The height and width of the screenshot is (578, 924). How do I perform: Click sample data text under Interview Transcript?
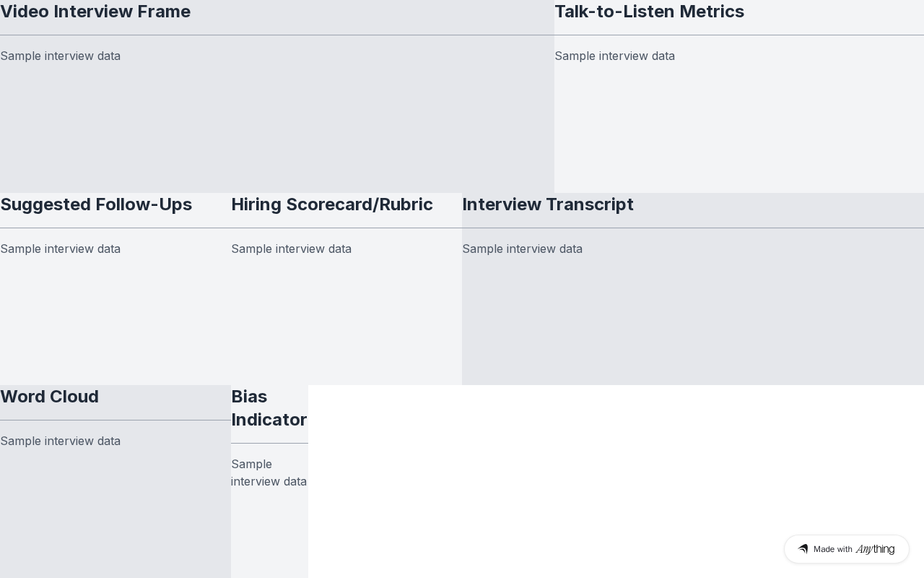[x=522, y=249]
